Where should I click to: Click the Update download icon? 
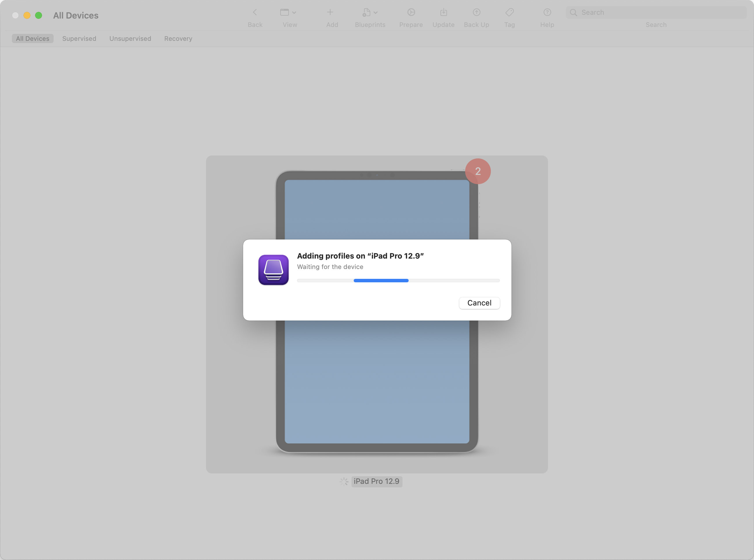pyautogui.click(x=444, y=12)
